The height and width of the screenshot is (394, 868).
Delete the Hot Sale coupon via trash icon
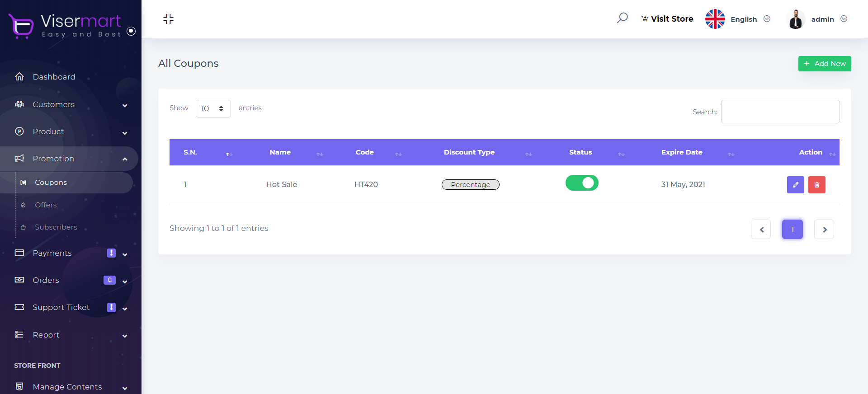[816, 185]
